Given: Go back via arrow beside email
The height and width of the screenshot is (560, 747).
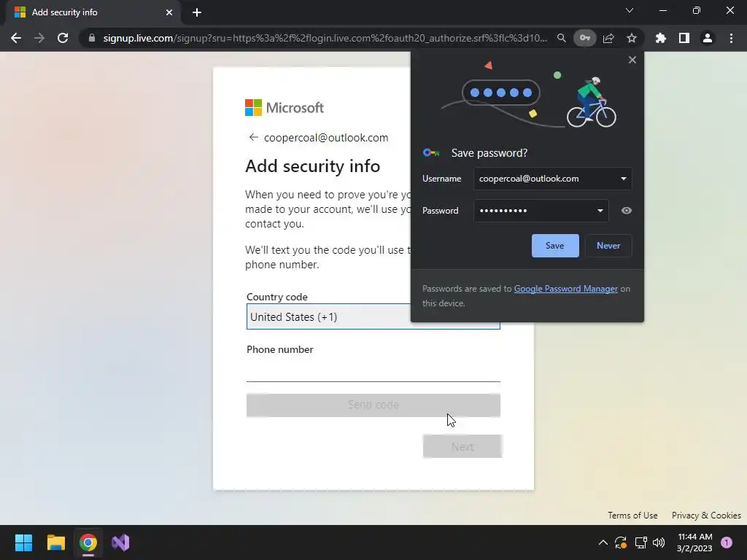Looking at the screenshot, I should tap(253, 138).
